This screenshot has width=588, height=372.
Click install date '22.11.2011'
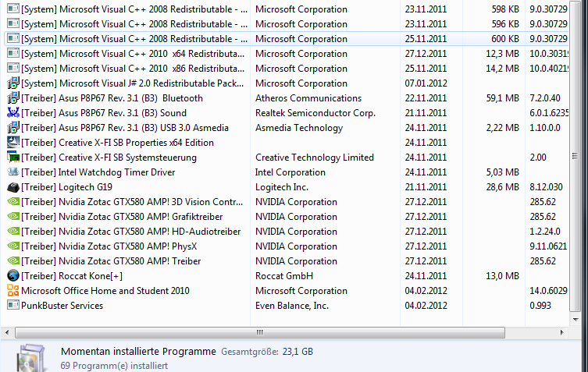click(426, 98)
